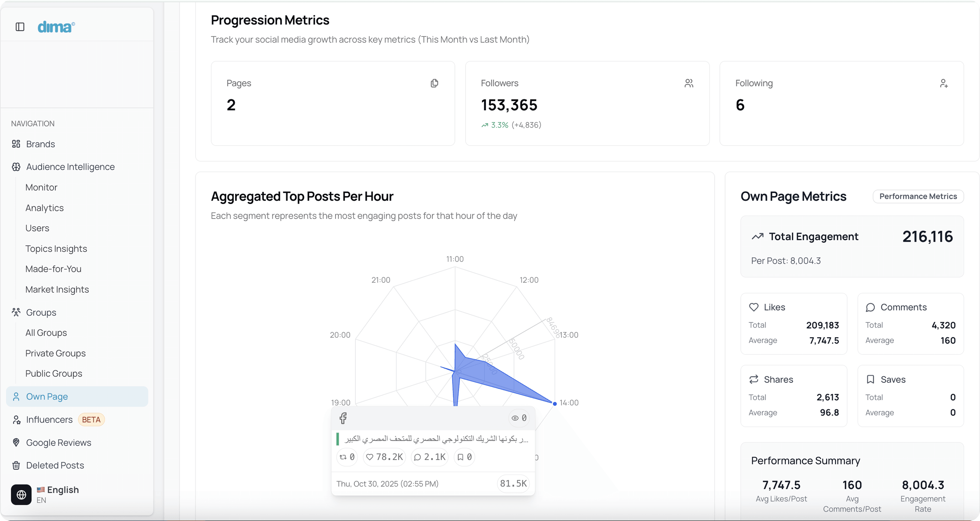Collapse the Groups navigation section
Screen dimensions: 980x521
point(41,312)
